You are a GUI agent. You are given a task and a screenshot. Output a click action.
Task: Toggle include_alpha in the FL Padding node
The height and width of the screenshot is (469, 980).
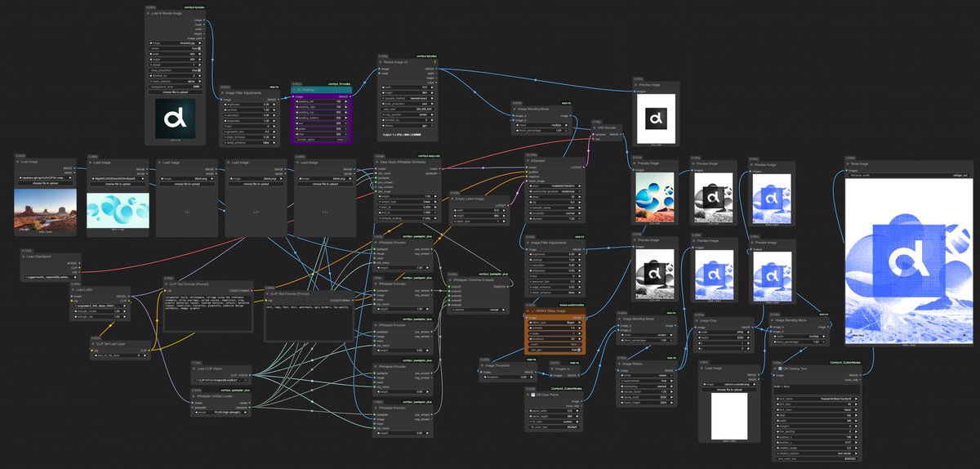(321, 140)
